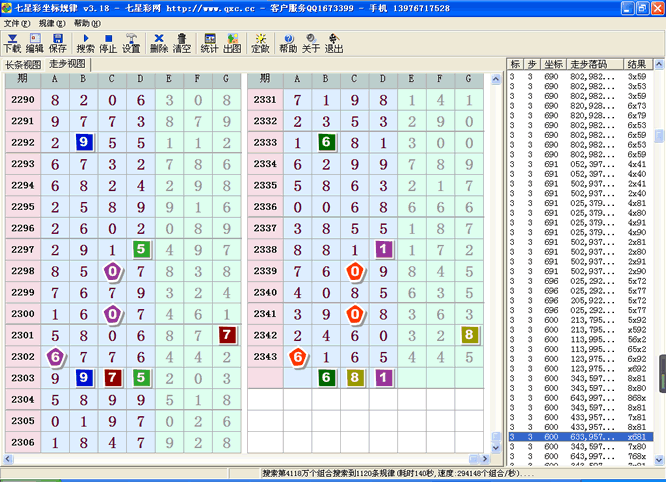Click status bar search progress text
This screenshot has height=482, width=666.
398,474
